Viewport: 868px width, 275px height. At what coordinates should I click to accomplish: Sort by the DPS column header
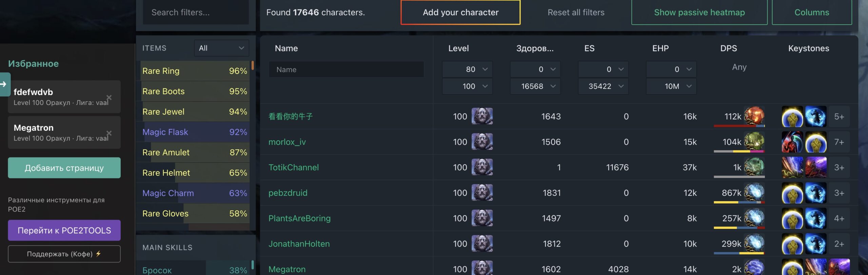[728, 48]
